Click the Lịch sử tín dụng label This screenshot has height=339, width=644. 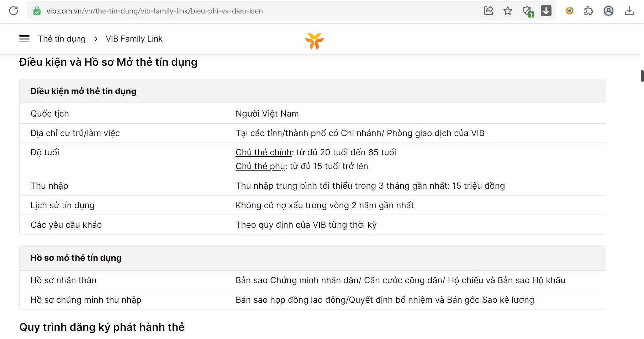coord(63,205)
